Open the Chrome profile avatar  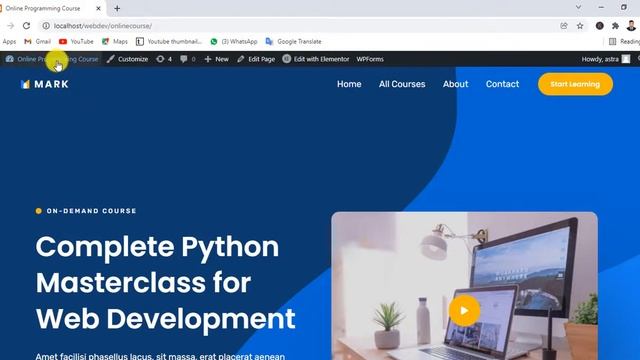pyautogui.click(x=631, y=26)
